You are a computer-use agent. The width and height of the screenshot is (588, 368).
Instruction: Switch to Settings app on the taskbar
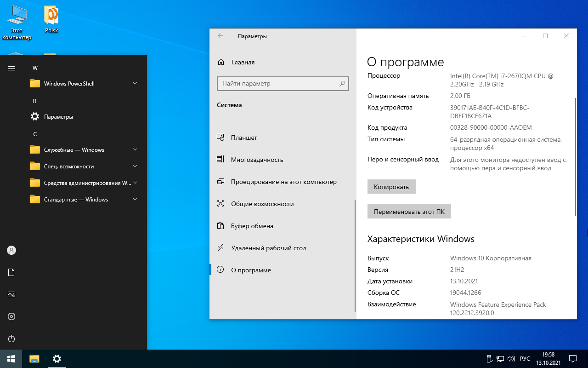point(57,359)
